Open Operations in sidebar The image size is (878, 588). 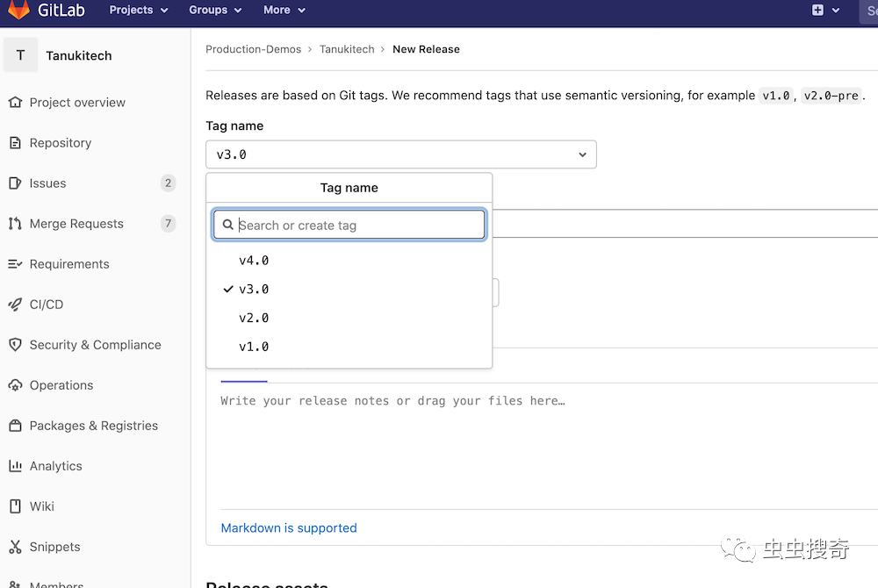[61, 385]
